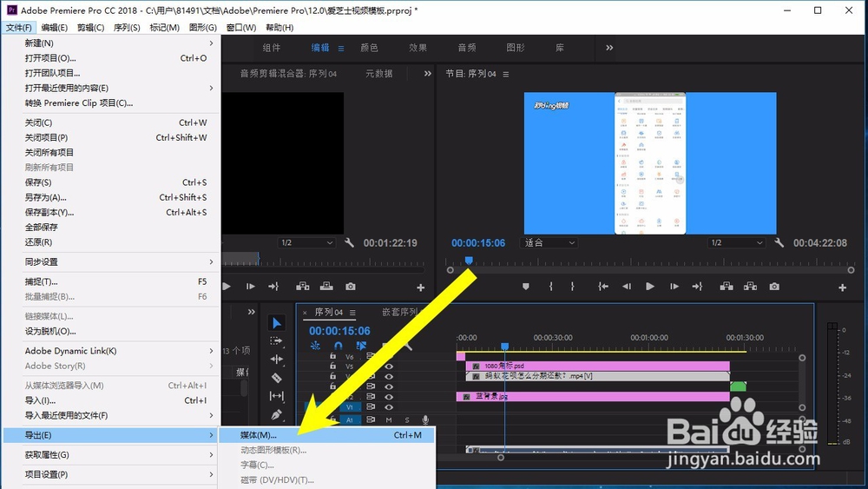Select the Slip tool
868x489 pixels.
(277, 396)
